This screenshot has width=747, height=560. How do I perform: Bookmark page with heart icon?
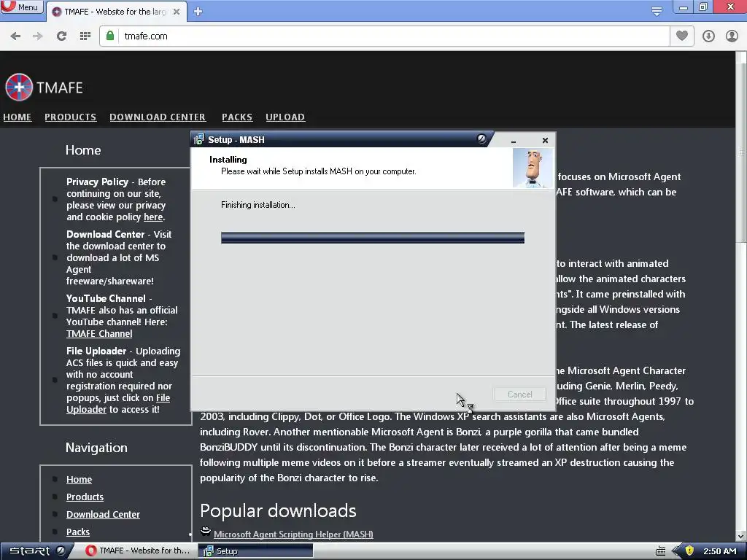pyautogui.click(x=682, y=36)
